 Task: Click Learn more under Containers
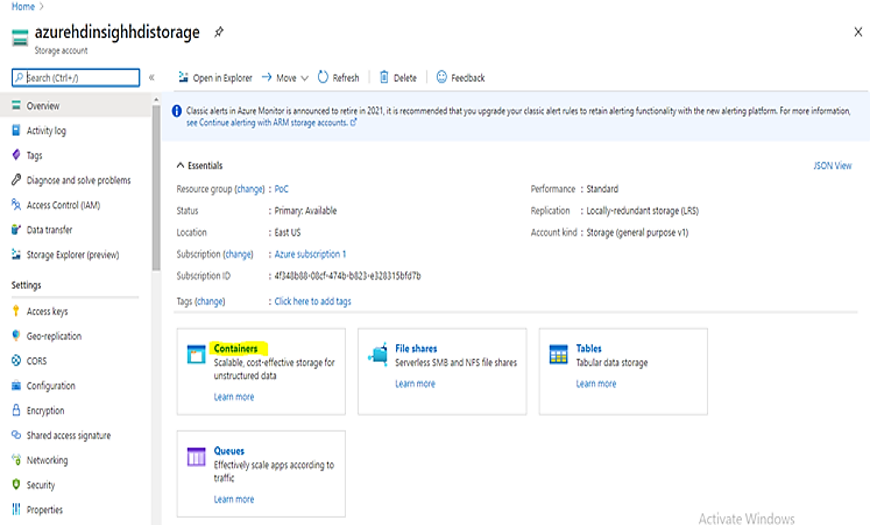tap(234, 397)
